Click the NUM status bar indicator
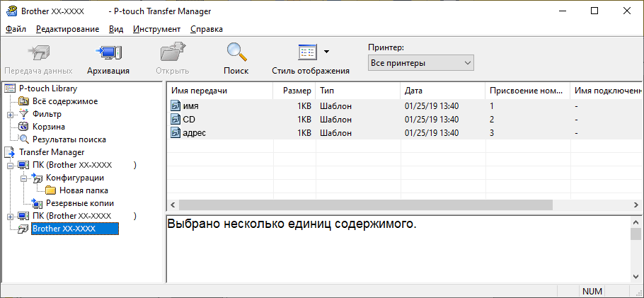The width and height of the screenshot is (644, 298). tap(592, 292)
